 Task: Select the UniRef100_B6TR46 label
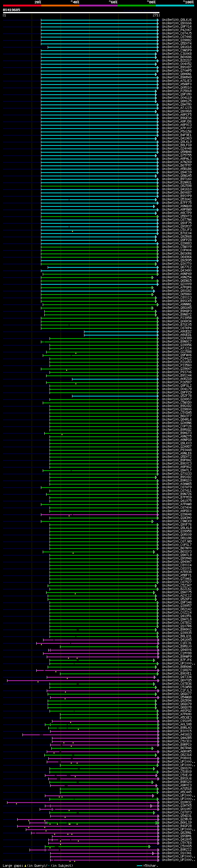(x=177, y=748)
